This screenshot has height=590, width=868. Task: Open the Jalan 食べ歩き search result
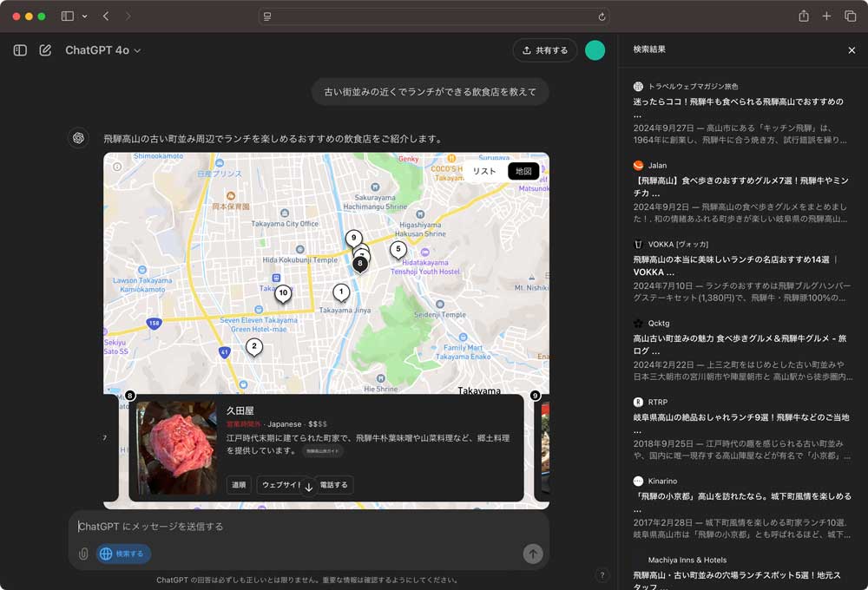click(743, 192)
